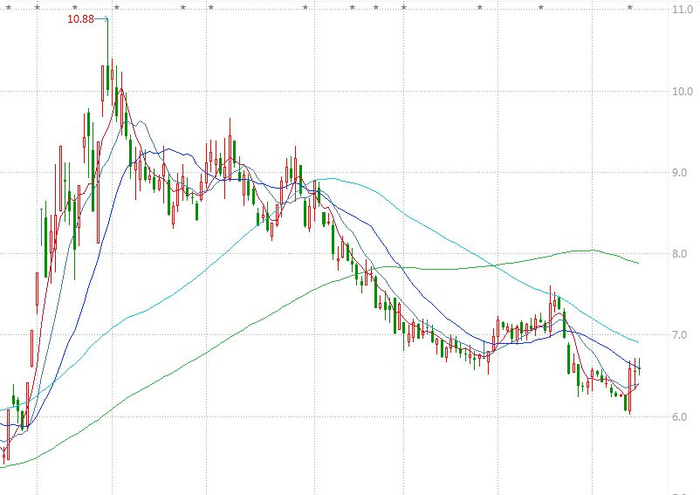This screenshot has width=700, height=495.
Task: Select the second star marker from the left
Action: (38, 7)
